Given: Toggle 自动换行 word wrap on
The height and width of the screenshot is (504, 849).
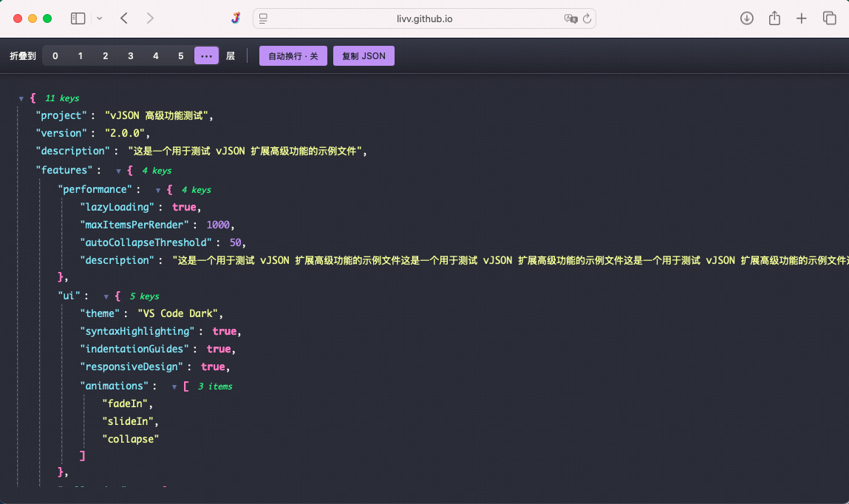Looking at the screenshot, I should point(293,55).
